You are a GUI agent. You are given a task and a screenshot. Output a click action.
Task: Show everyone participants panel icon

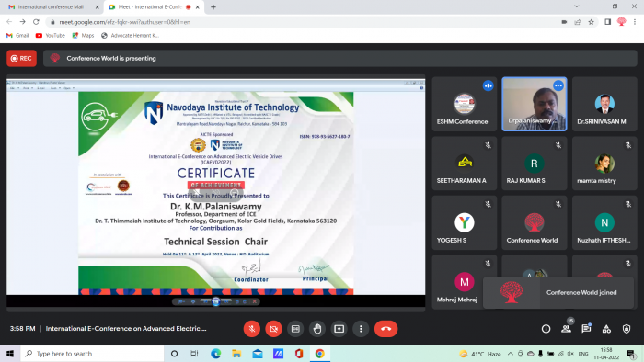pos(566,329)
